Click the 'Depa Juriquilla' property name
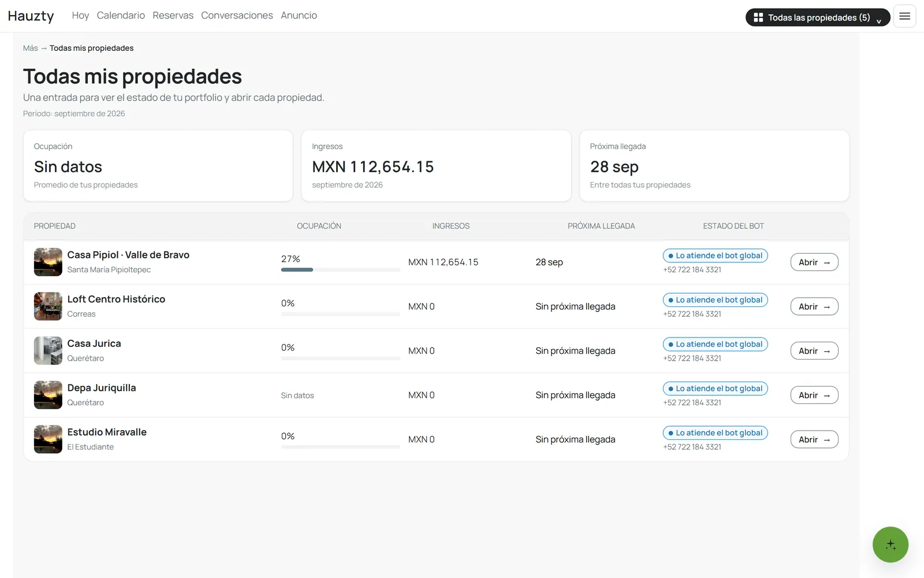 pos(102,388)
